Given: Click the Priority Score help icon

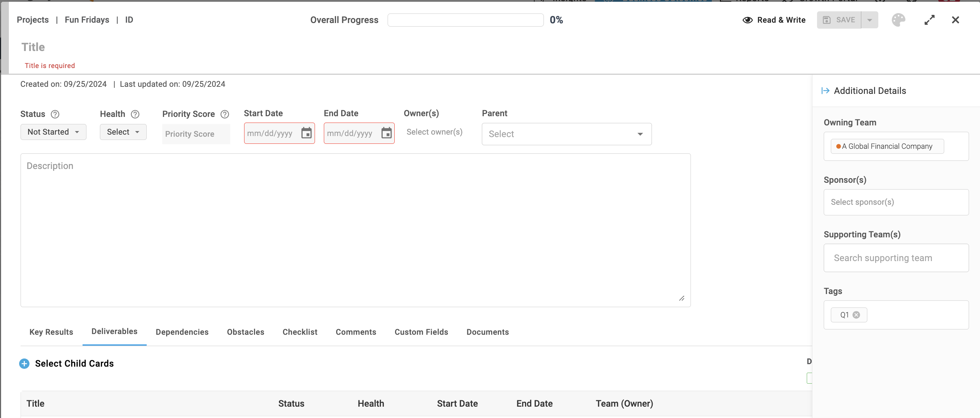Looking at the screenshot, I should 225,114.
